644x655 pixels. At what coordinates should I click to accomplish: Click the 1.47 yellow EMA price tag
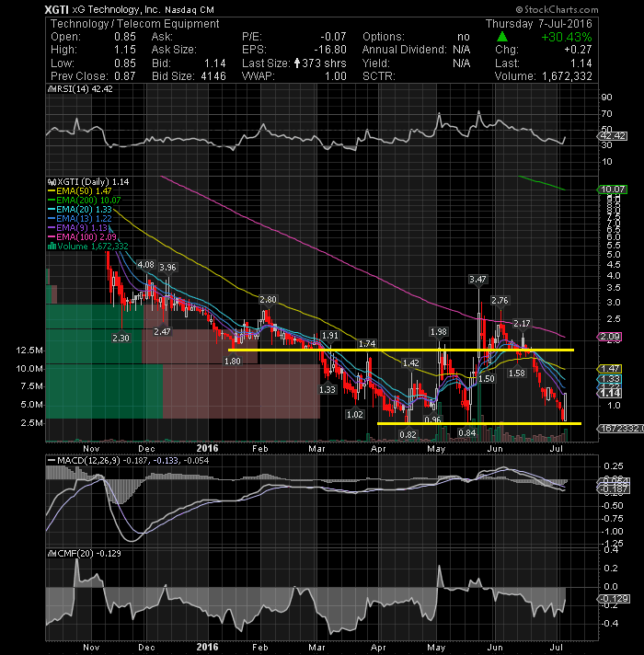tap(610, 368)
